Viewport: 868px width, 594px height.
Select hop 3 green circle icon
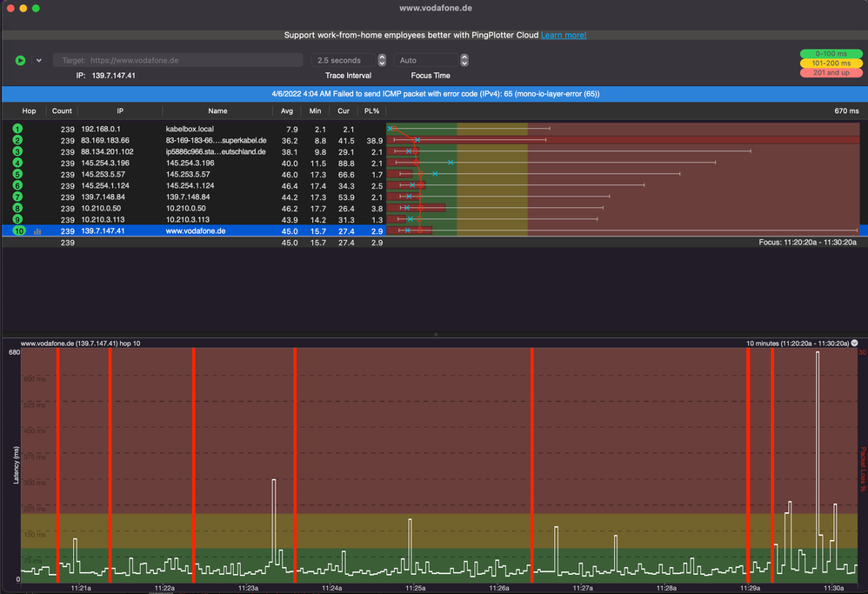coord(17,151)
